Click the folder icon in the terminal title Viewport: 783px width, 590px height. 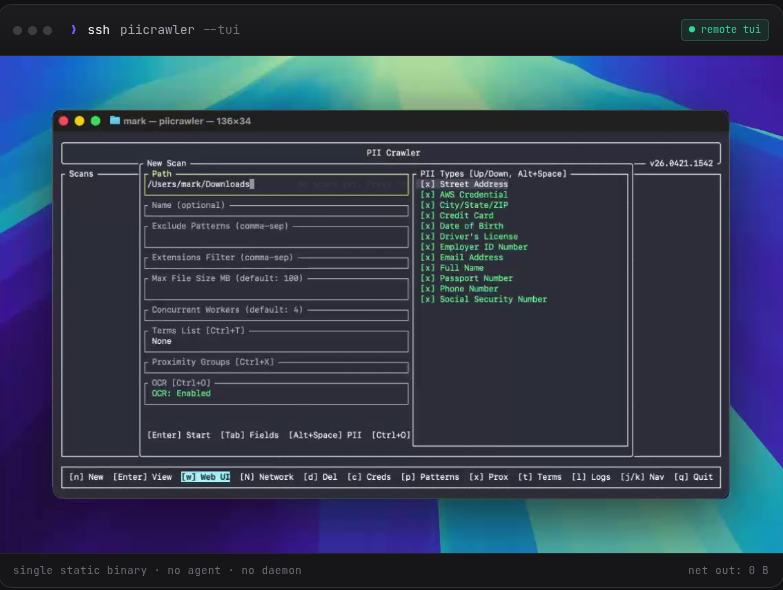115,120
